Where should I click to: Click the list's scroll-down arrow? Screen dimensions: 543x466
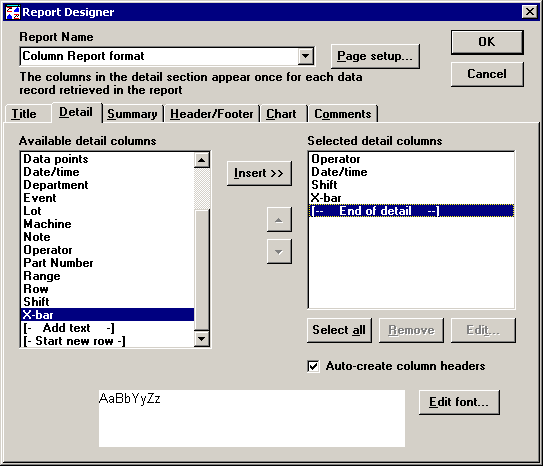point(202,338)
